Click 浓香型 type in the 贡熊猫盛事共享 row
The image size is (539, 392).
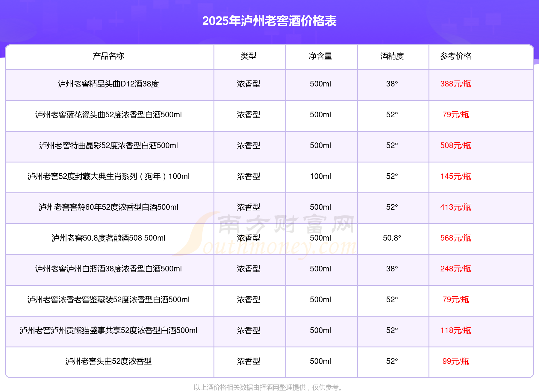click(249, 330)
